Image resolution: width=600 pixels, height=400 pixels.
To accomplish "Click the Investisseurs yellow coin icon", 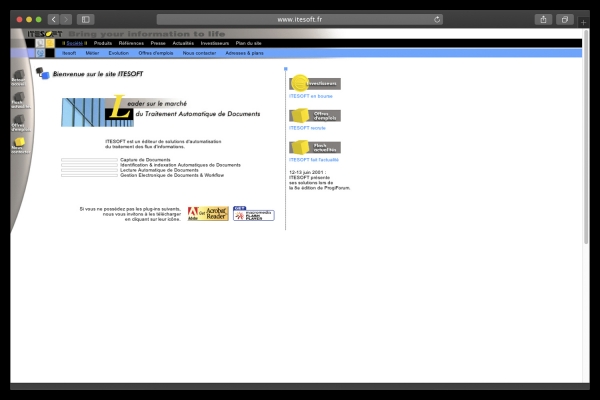I will pos(299,83).
